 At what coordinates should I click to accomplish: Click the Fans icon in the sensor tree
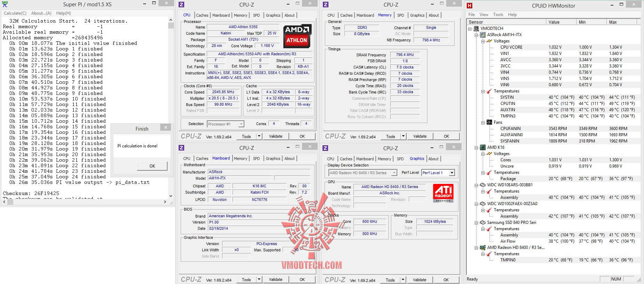(x=489, y=122)
